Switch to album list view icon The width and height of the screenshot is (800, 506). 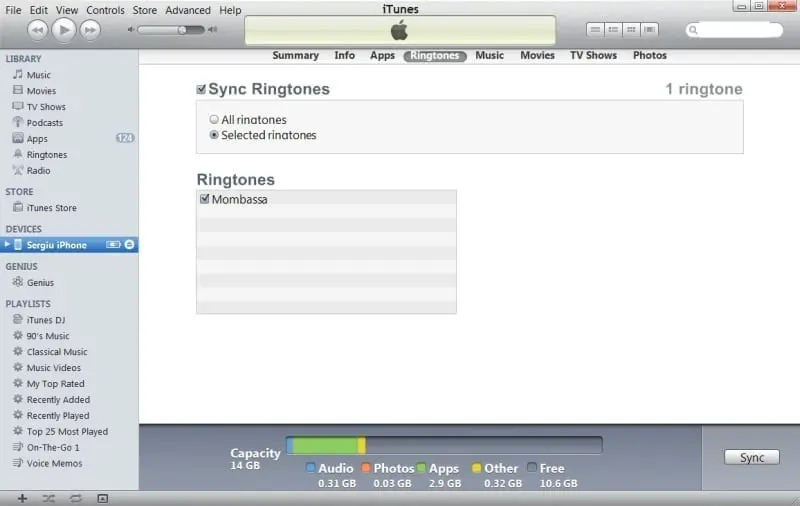tap(613, 30)
